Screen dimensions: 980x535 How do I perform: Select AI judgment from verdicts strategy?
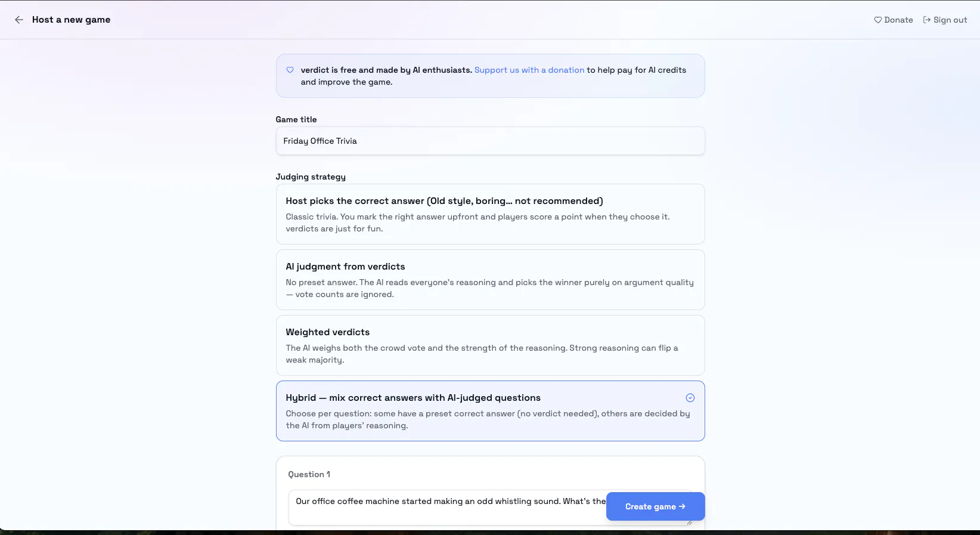coord(490,280)
